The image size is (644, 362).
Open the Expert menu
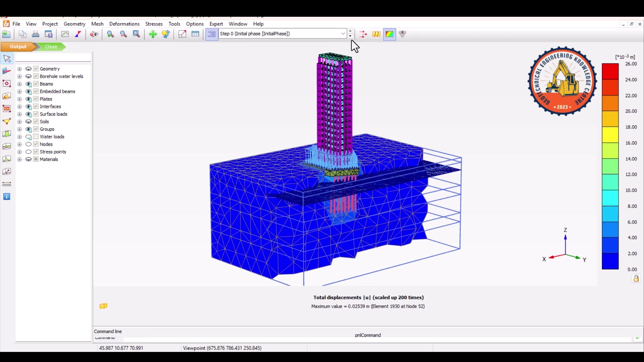coord(216,24)
